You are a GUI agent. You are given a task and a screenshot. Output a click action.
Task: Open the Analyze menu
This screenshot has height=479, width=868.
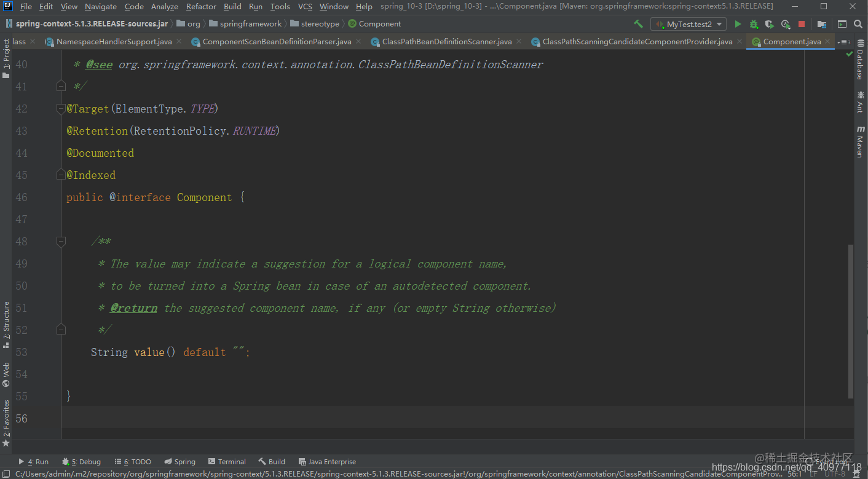164,7
